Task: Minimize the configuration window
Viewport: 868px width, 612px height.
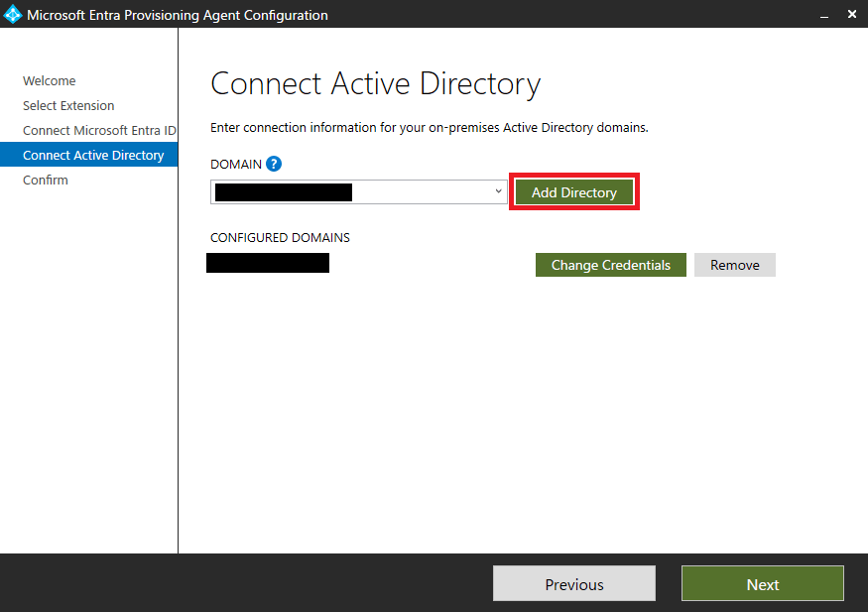Action: click(824, 15)
